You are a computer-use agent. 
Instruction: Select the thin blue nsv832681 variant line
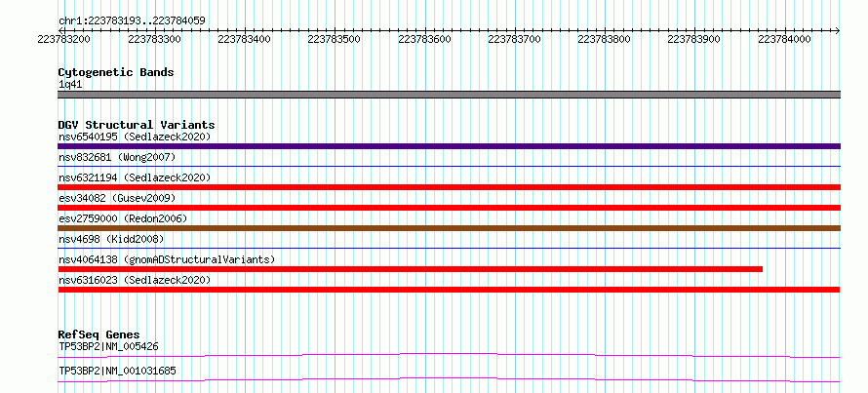449,166
